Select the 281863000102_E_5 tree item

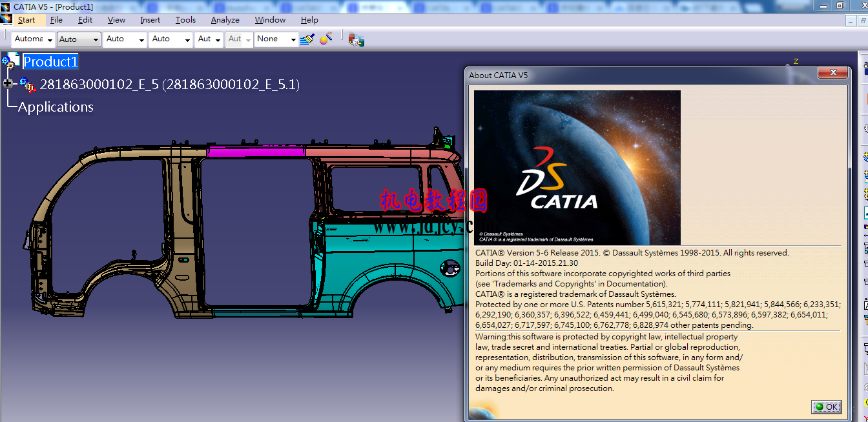point(170,85)
